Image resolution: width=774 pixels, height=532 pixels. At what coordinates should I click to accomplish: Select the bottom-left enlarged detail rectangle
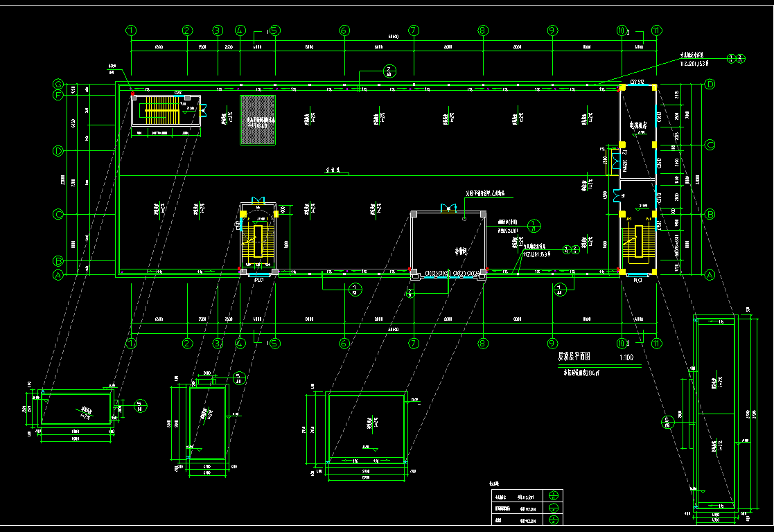pos(77,409)
